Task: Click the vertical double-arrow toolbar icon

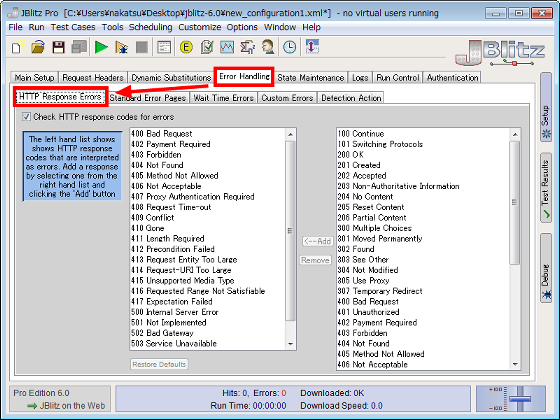Action: [x=312, y=47]
